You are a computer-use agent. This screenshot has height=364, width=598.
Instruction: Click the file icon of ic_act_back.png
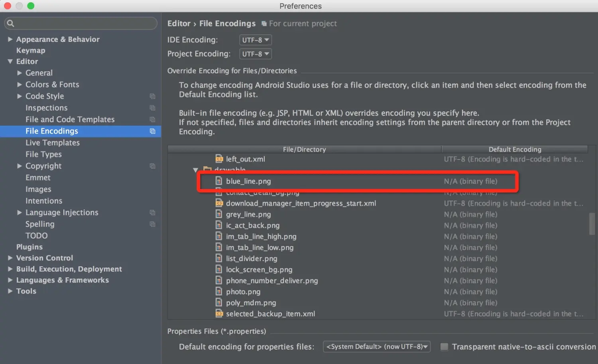219,225
